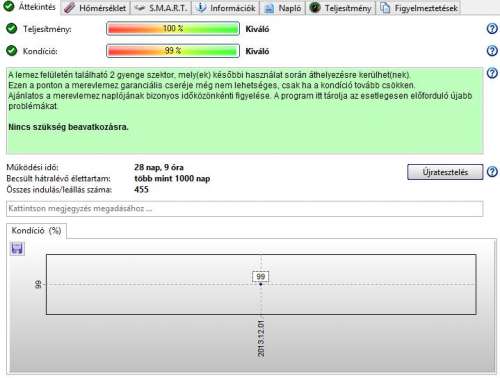The image size is (500, 378).
Task: Open the S.M.A.R.T. tab
Action: (x=161, y=8)
